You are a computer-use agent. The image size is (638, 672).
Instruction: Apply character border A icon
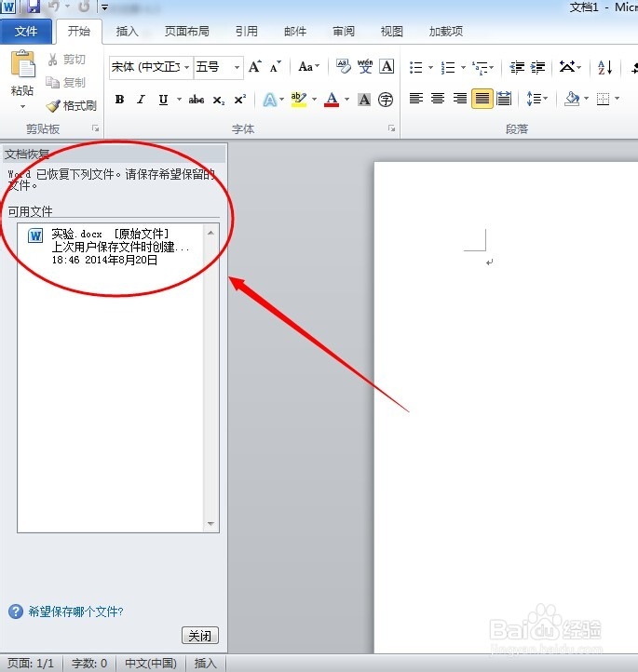pyautogui.click(x=387, y=66)
